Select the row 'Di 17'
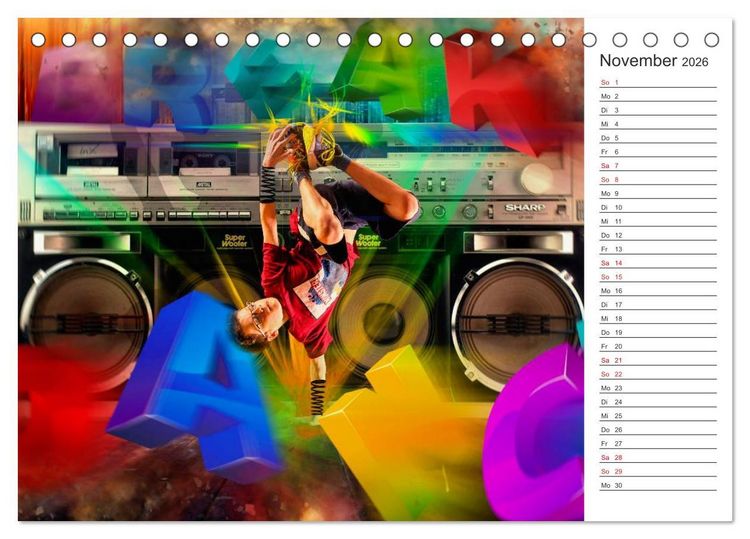This screenshot has height=539, width=750. (658, 304)
